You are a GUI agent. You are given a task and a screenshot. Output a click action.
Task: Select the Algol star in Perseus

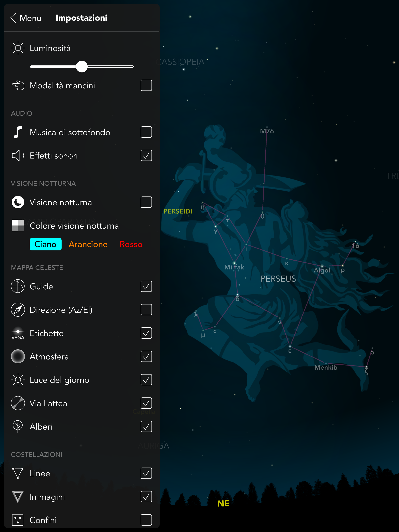[322, 270]
